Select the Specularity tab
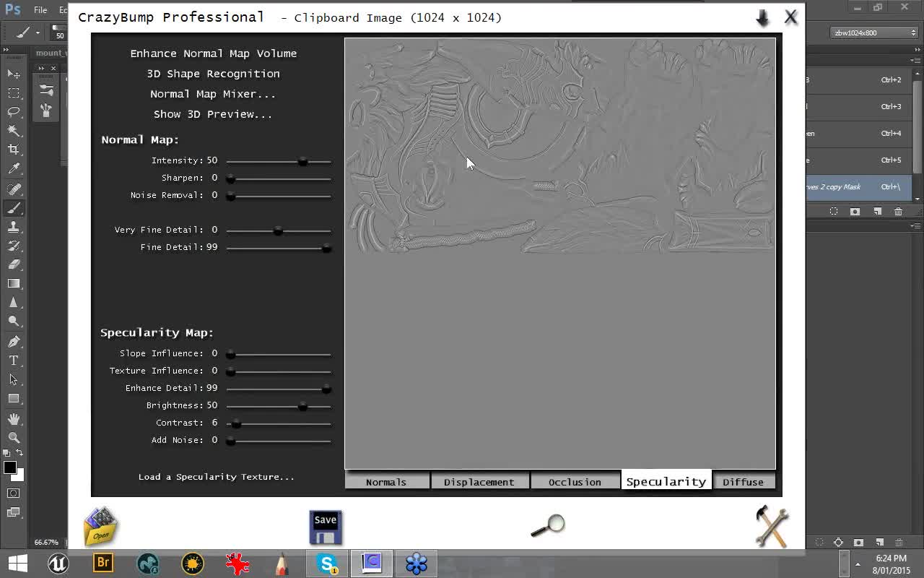Viewport: 924px width, 578px height. [666, 481]
